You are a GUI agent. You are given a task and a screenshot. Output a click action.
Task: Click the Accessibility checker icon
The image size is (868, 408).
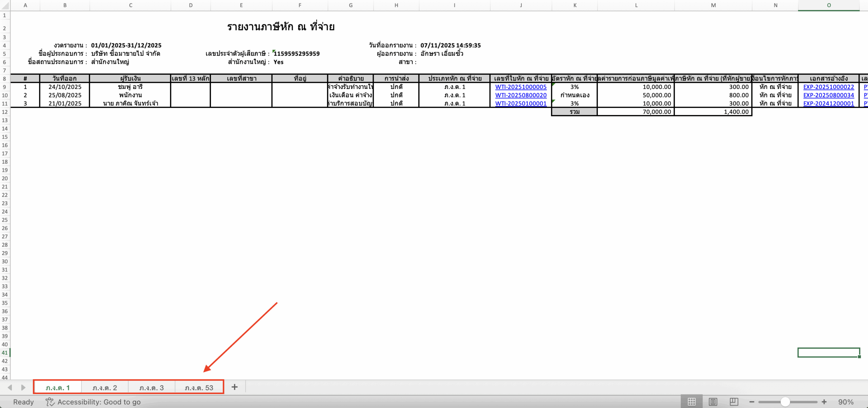coord(50,402)
